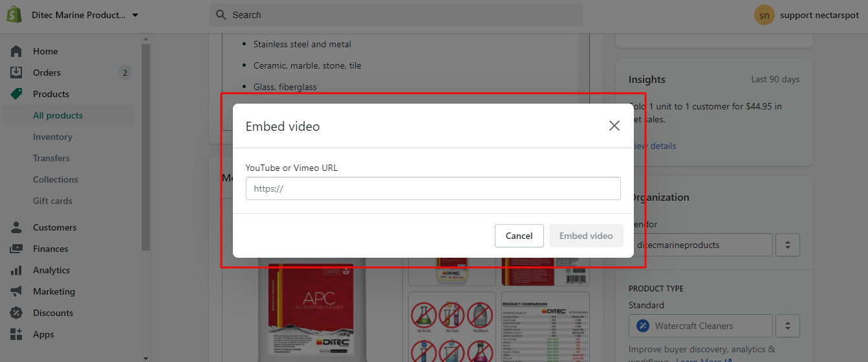Click the Watercraft Cleaners product type field
868x362 pixels.
701,326
